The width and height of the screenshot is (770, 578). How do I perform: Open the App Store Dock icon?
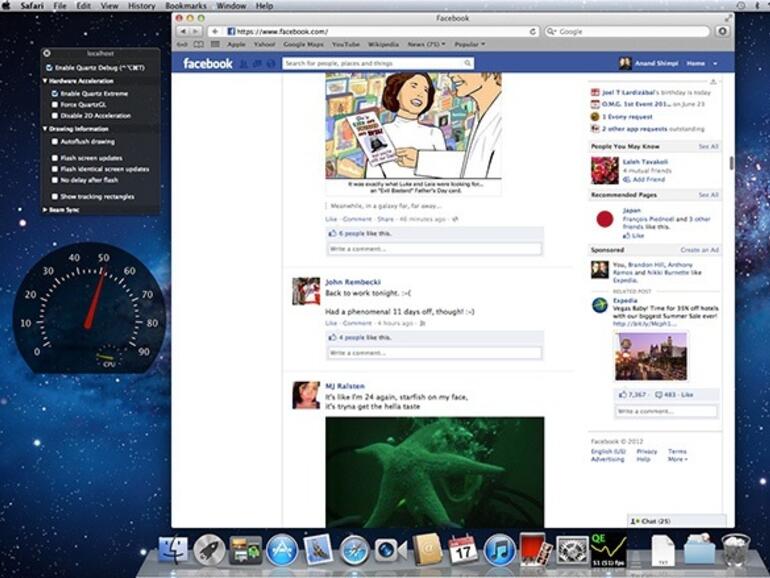[282, 550]
